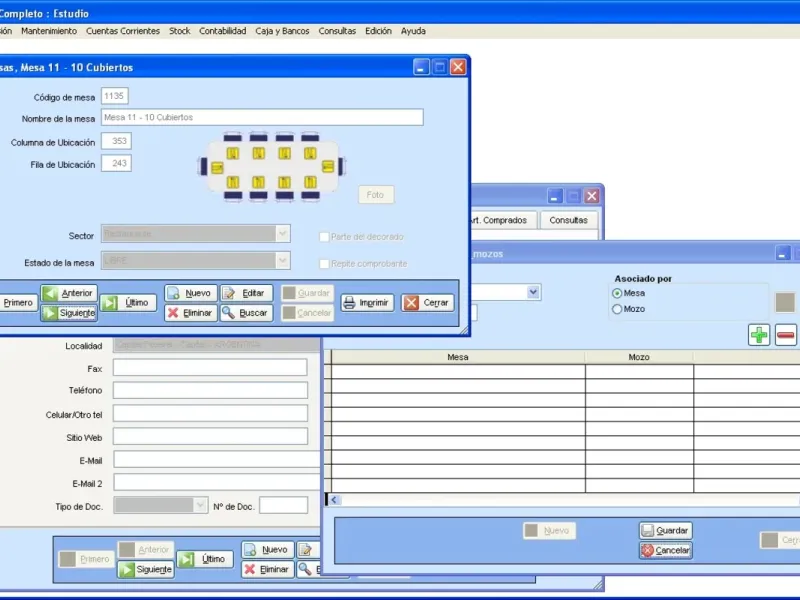This screenshot has height=600, width=800.
Task: Click Guardar in mozos window
Action: [x=666, y=531]
